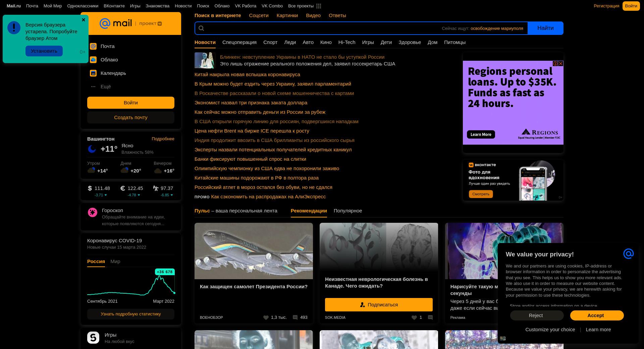Click the search magnifier icon
Screen dimensions: 644x349
(x=201, y=28)
